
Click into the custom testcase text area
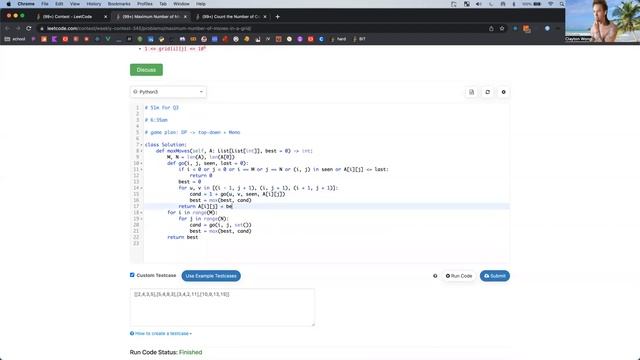pyautogui.click(x=222, y=307)
